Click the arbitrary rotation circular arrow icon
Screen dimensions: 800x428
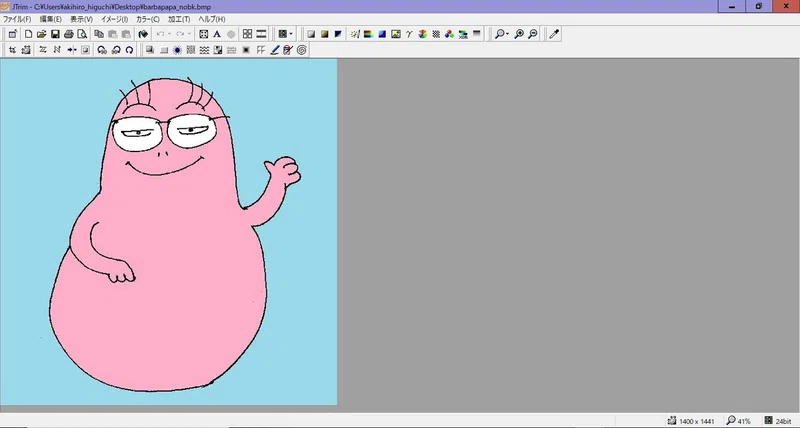(130, 50)
